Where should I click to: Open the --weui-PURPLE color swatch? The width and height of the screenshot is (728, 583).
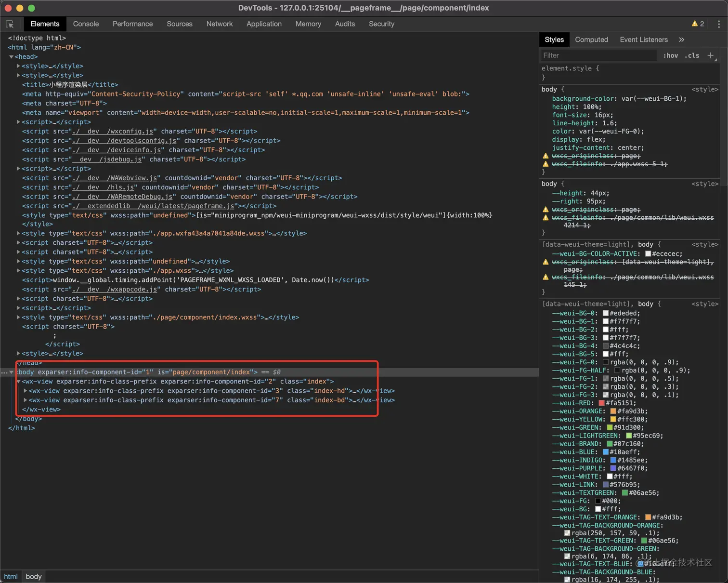pyautogui.click(x=613, y=468)
